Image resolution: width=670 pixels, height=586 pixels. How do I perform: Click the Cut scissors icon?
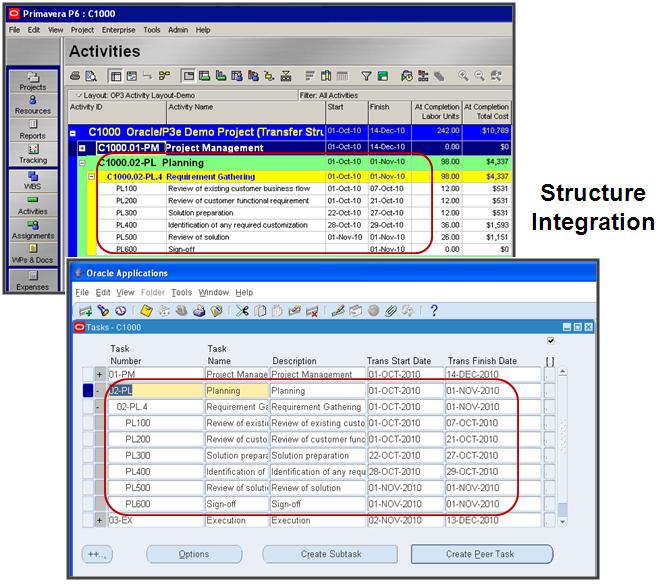pos(242,311)
